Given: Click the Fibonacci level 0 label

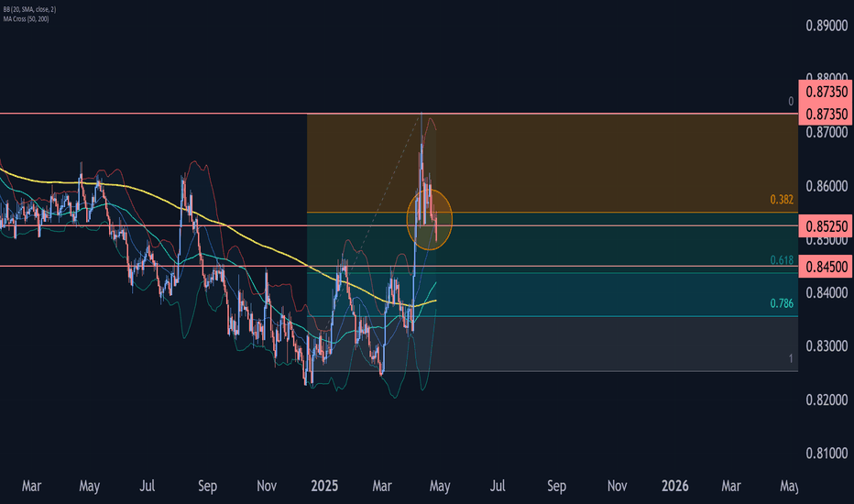Looking at the screenshot, I should [x=791, y=102].
